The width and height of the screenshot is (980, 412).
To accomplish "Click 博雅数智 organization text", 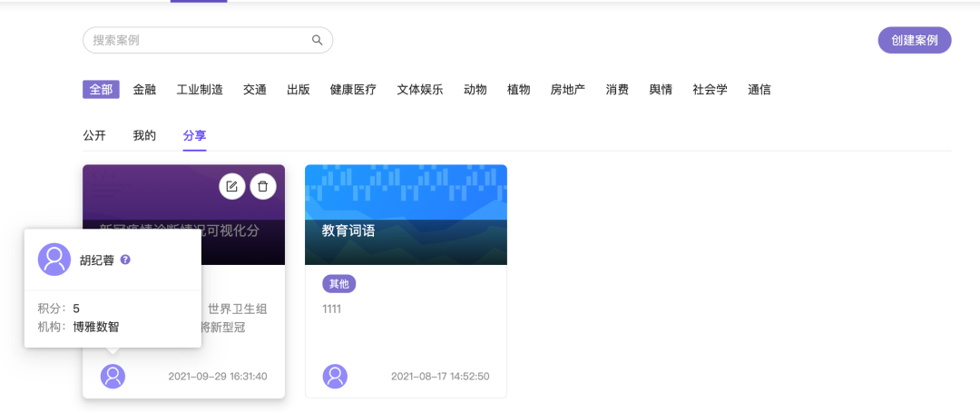I will click(x=95, y=327).
